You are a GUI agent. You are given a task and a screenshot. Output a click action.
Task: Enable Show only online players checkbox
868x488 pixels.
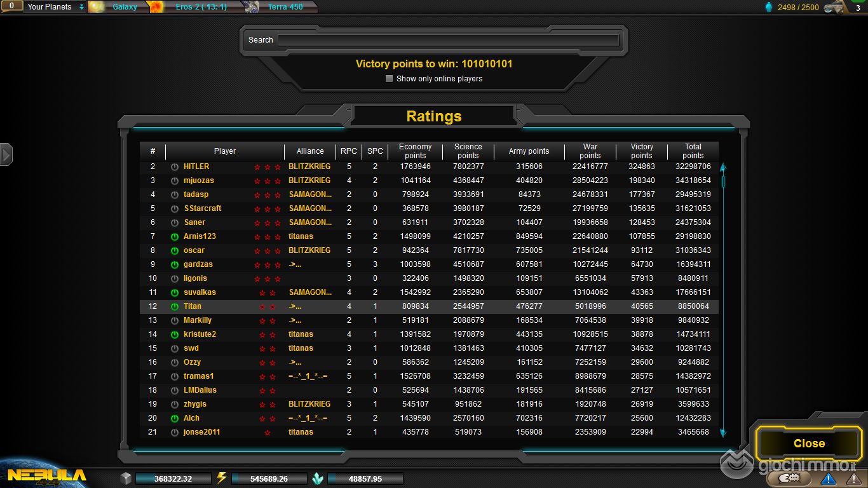(x=390, y=79)
